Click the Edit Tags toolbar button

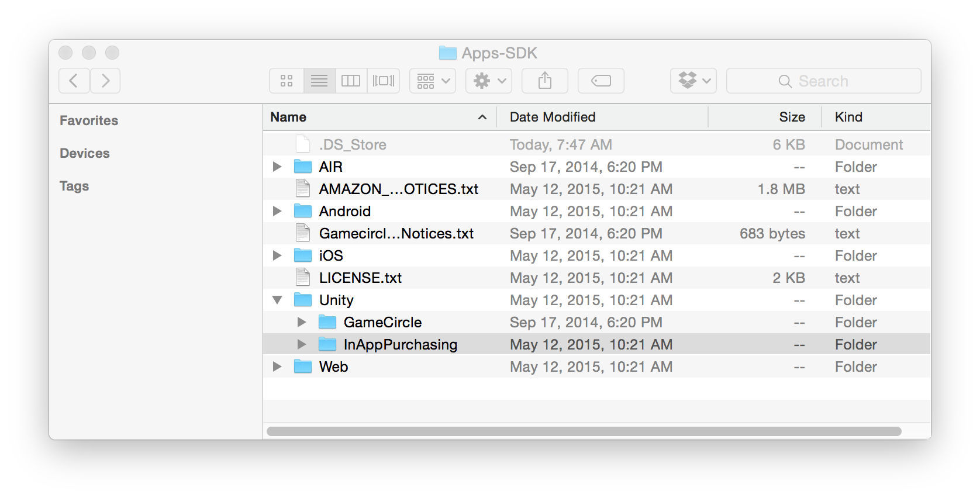601,81
